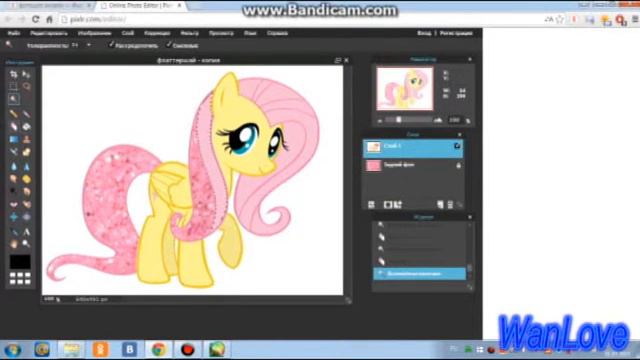Select the Paint Bucket tool
The width and height of the screenshot is (640, 360).
[27, 127]
